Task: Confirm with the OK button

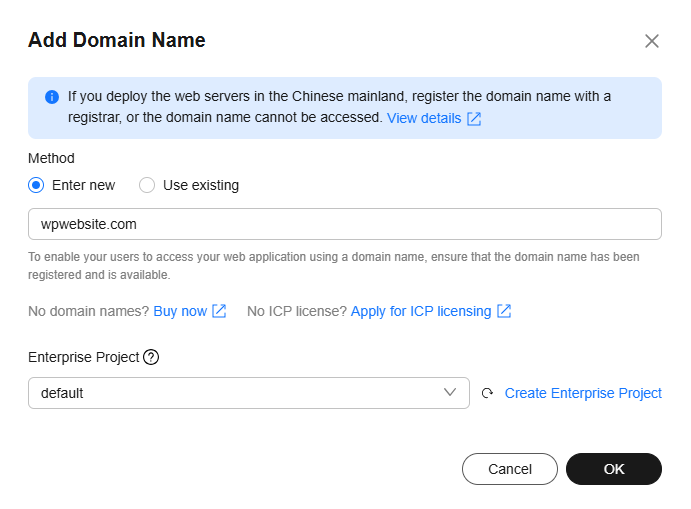Action: 614,469
